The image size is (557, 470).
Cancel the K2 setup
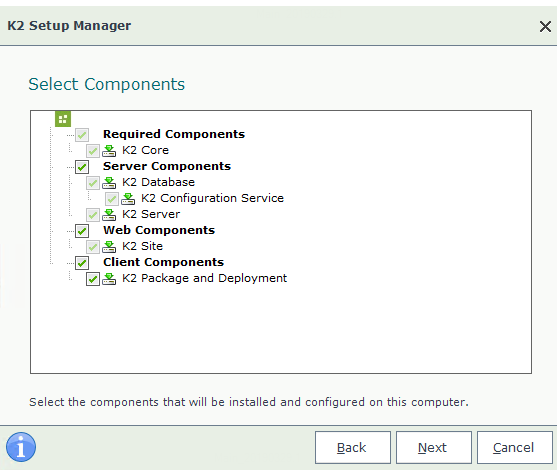tap(515, 448)
